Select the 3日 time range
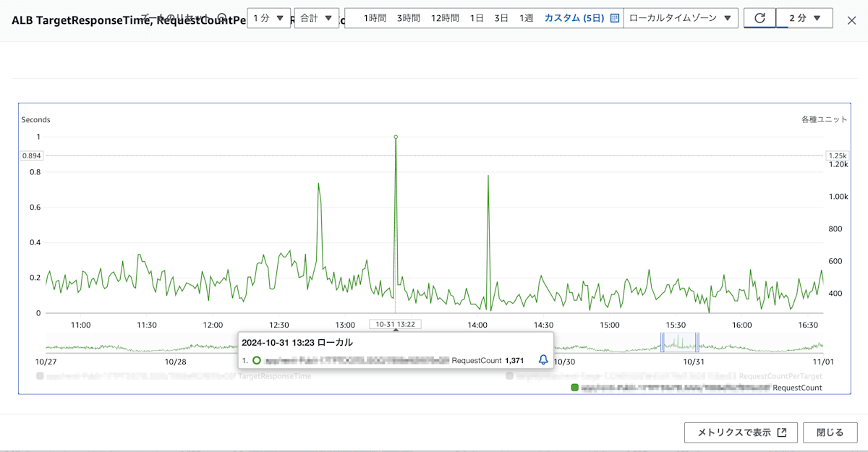The image size is (868, 452). coord(501,18)
